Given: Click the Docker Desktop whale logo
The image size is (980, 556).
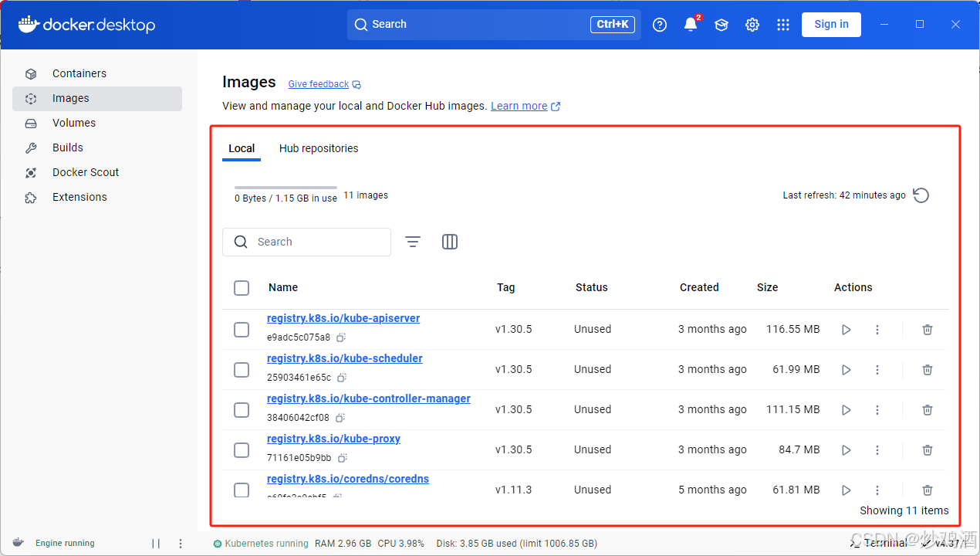Looking at the screenshot, I should [86, 25].
